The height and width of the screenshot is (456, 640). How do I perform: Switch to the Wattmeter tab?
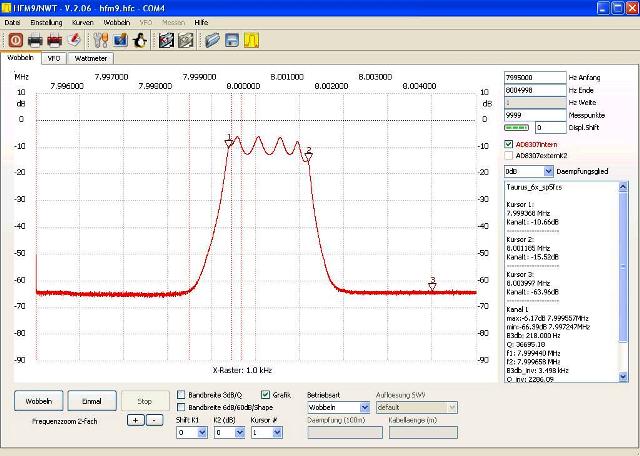point(91,58)
